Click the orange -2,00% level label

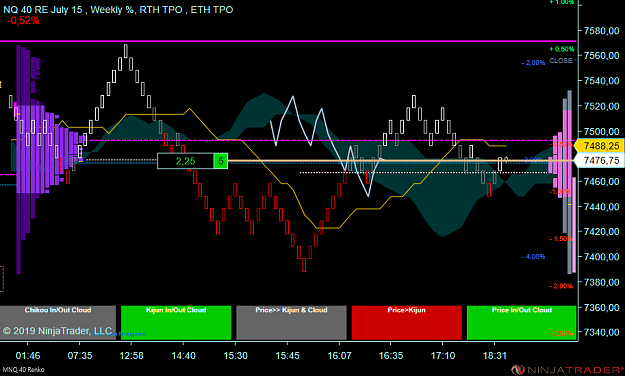click(x=561, y=286)
